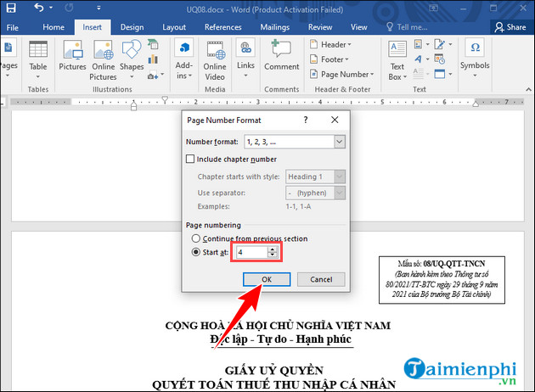The image size is (535, 392).
Task: Click the text Mẫu số: 08/UQ-QTT-TNCN
Action: (442, 264)
